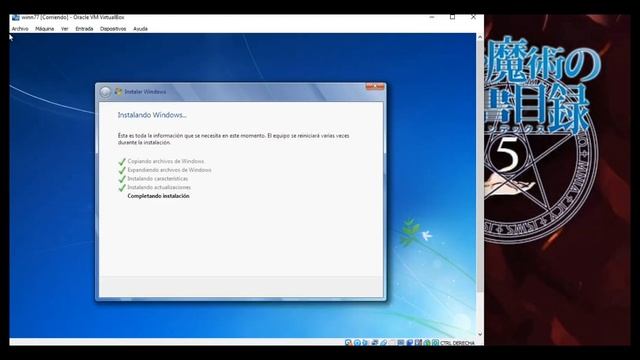Click 'Completando instalación' step
The height and width of the screenshot is (360, 640).
coord(158,196)
